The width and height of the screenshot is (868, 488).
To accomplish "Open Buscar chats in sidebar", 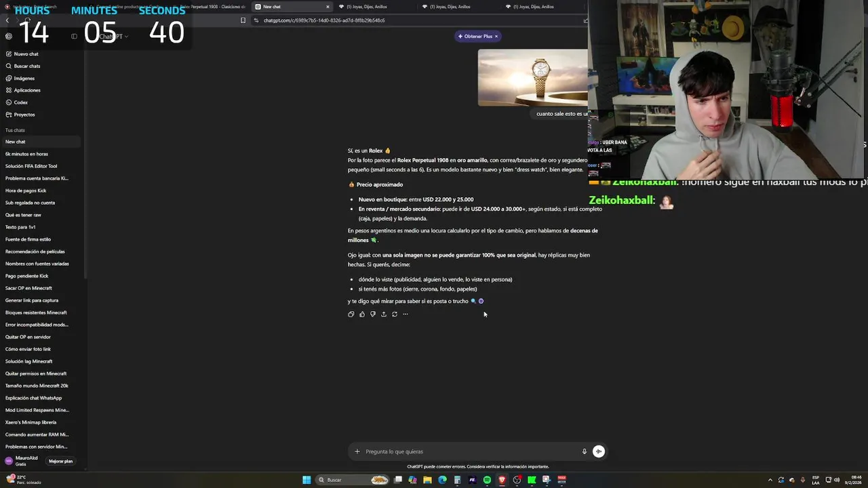I will 27,66.
